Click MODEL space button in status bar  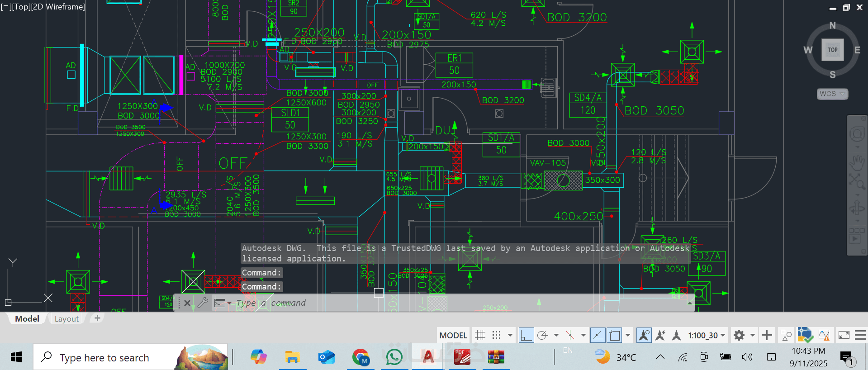453,335
